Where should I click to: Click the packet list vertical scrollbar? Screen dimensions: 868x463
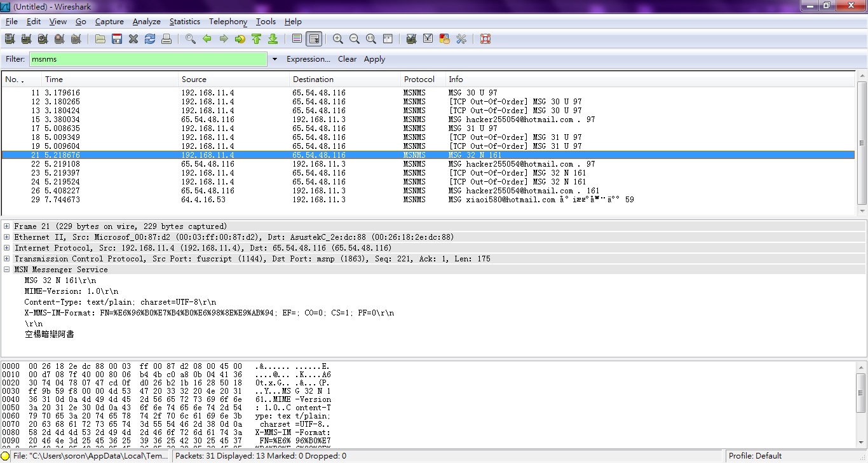(x=862, y=144)
